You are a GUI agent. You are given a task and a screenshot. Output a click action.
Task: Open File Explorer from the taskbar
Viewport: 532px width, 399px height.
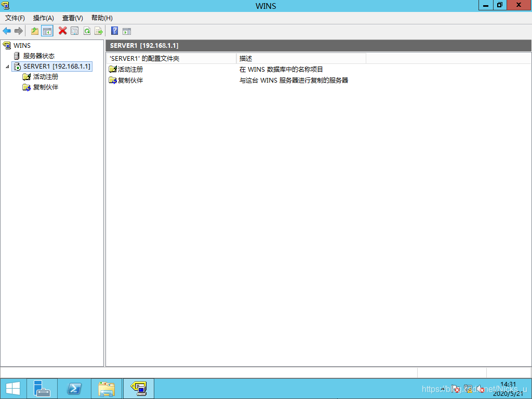pyautogui.click(x=106, y=389)
